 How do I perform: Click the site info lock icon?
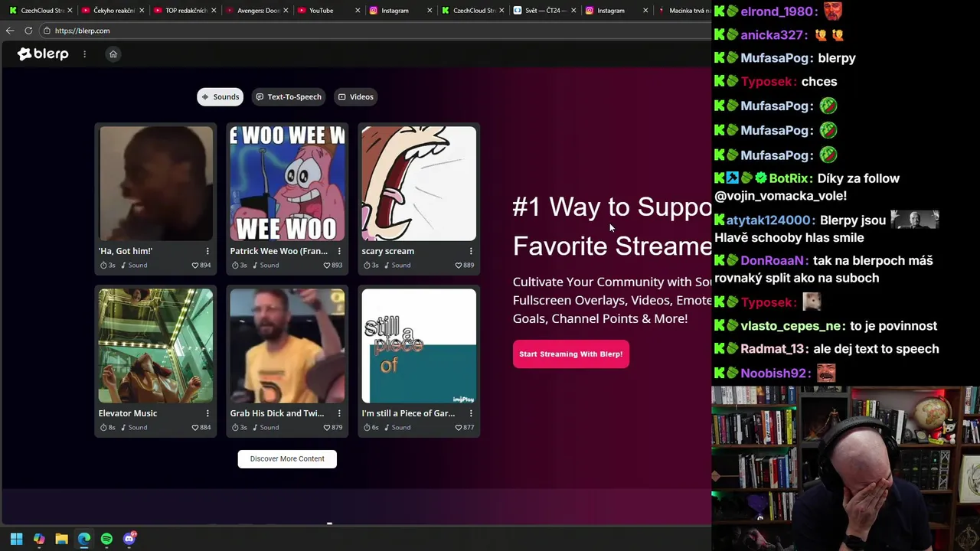tap(47, 31)
